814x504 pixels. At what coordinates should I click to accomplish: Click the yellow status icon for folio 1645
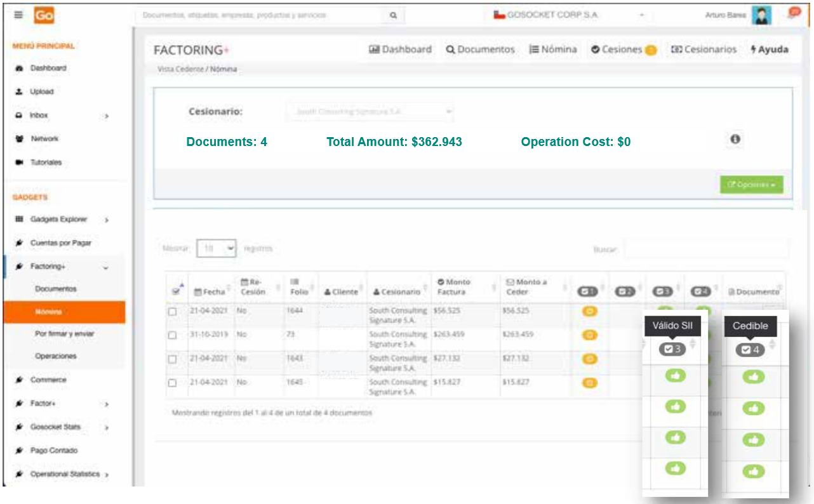click(x=589, y=383)
